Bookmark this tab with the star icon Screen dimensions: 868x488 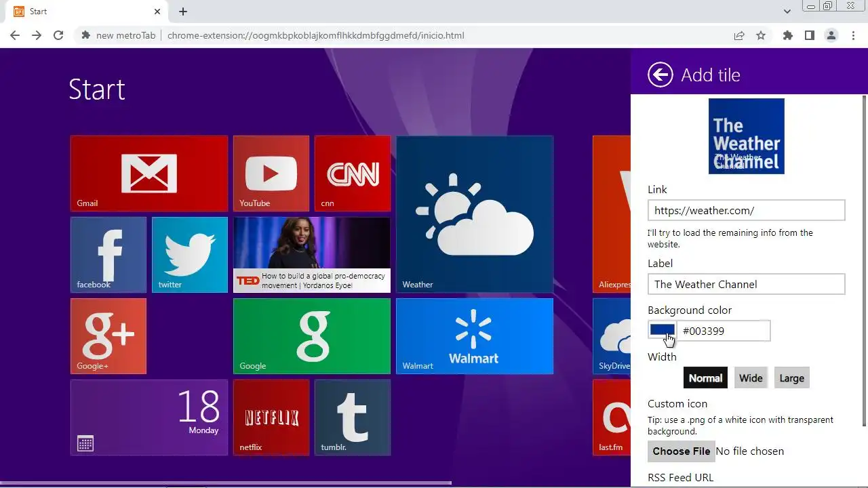tap(761, 35)
